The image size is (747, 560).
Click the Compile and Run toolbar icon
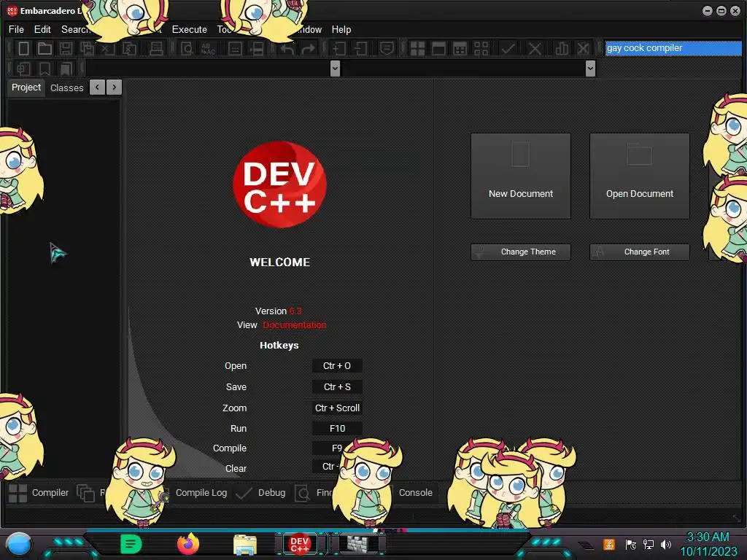tap(460, 49)
